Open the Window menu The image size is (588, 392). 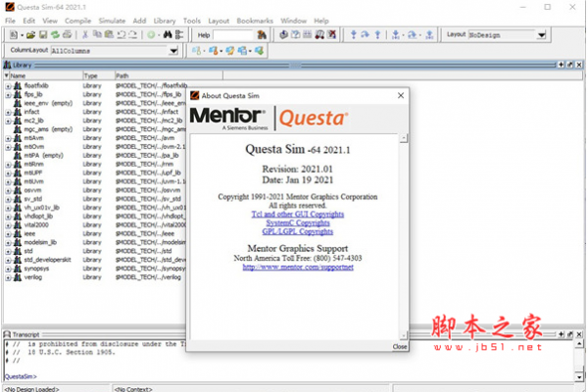[x=293, y=21]
